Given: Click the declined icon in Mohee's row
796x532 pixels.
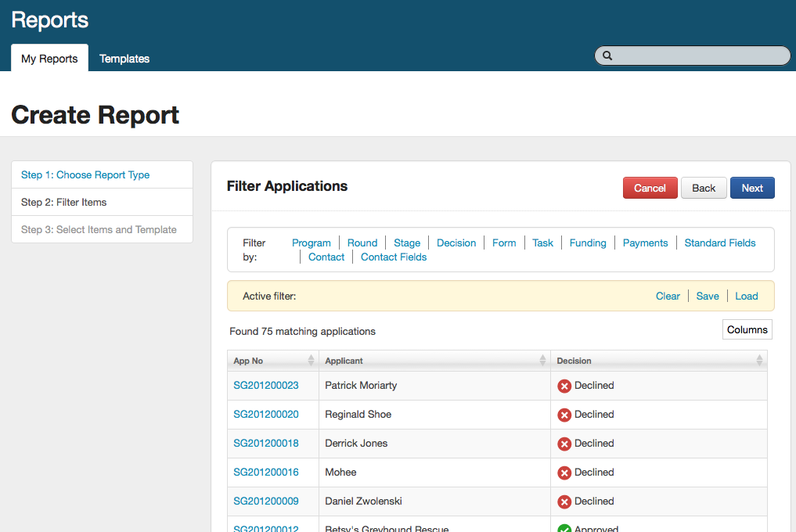Looking at the screenshot, I should pyautogui.click(x=564, y=473).
